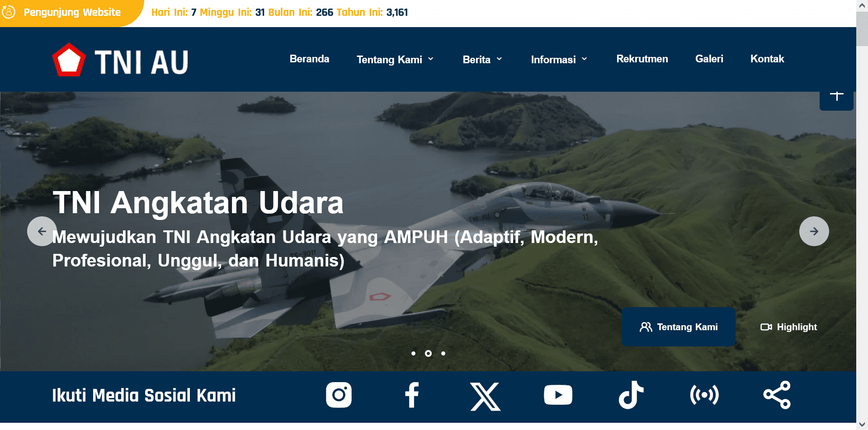The image size is (868, 430).
Task: Click the scrollbar up arrow
Action: pos(862,5)
